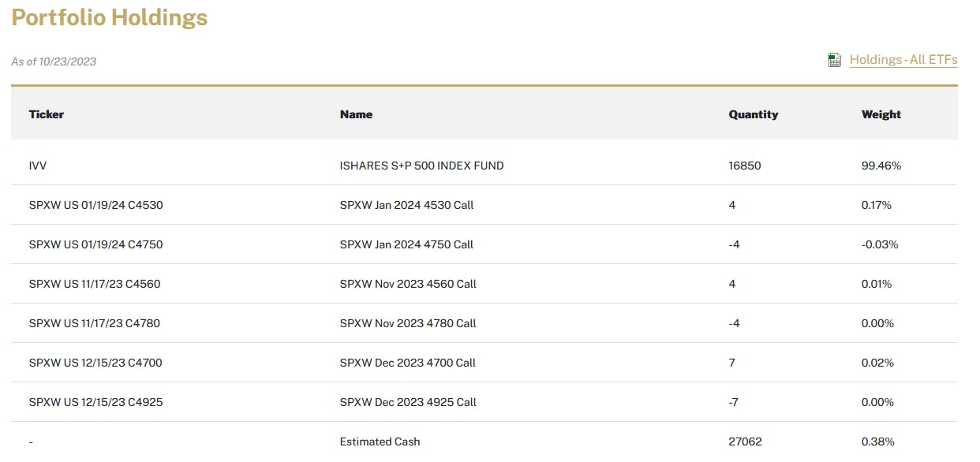Click the Quantity column header

tap(753, 114)
